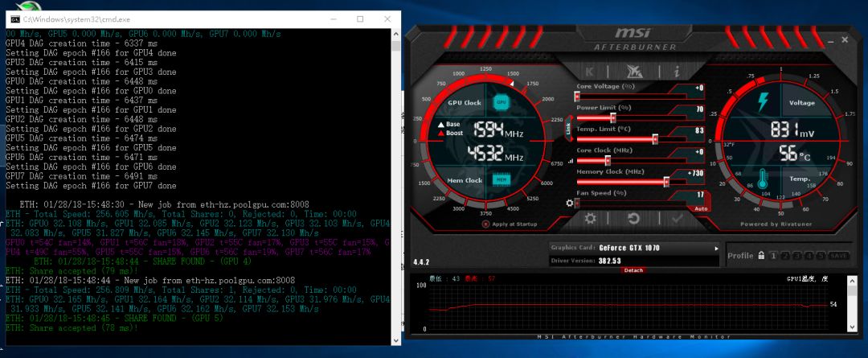Screen dimensions: 868x358
Task: Toggle the Apply at Startup option
Action: point(510,224)
